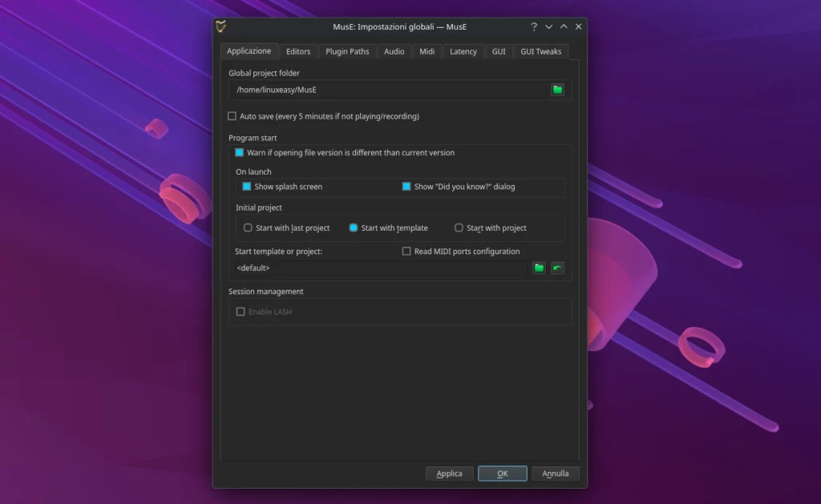The height and width of the screenshot is (504, 821).
Task: Open the Audio settings tab
Action: tap(394, 51)
